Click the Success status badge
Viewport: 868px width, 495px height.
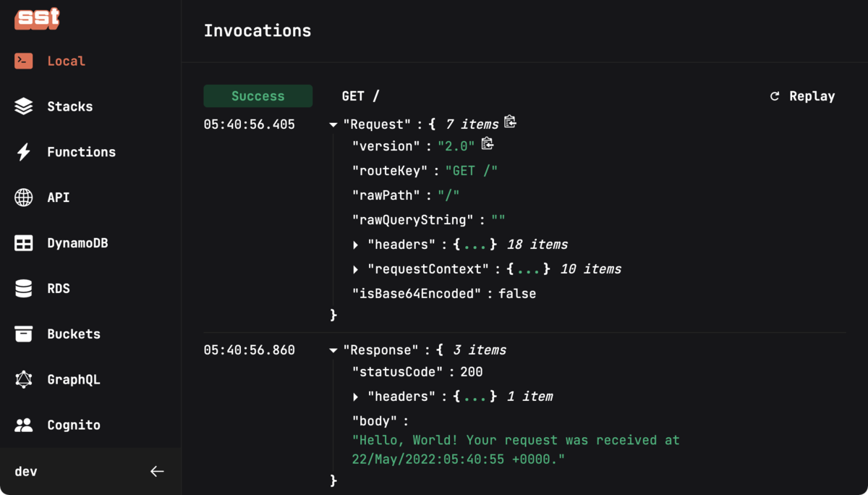pyautogui.click(x=258, y=96)
